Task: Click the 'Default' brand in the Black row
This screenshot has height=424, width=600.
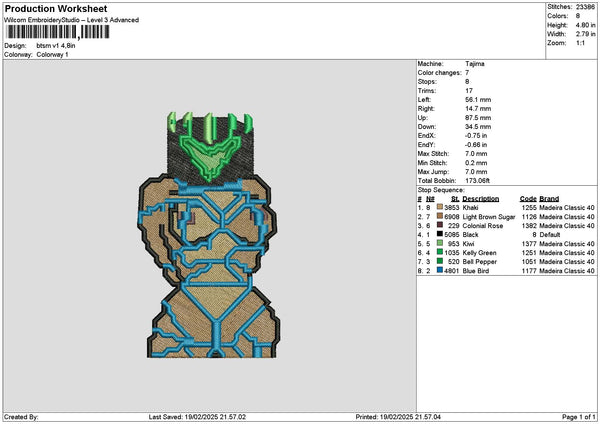Action: [x=549, y=235]
